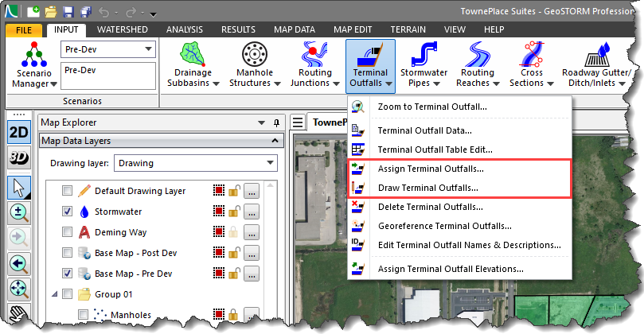Screen dimensions: 644x334
Task: Check the Group 01 checkbox
Action: pos(67,293)
